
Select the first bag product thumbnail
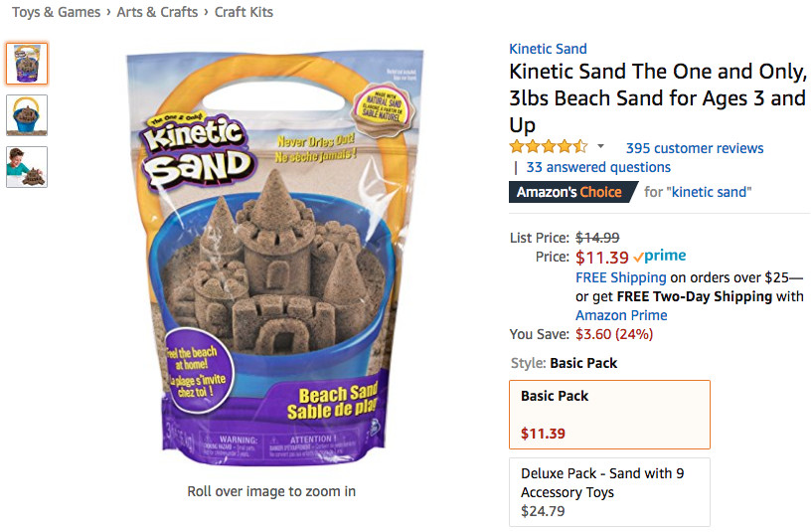point(27,63)
